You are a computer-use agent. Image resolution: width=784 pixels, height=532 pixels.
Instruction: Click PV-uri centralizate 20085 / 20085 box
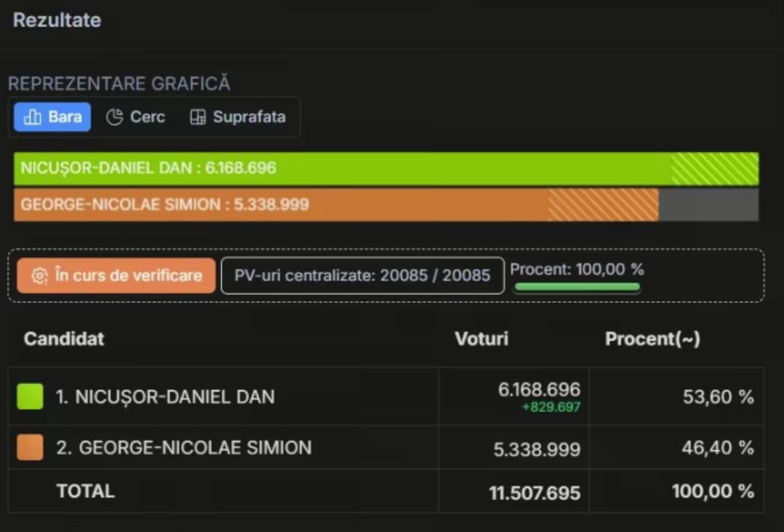coord(362,276)
